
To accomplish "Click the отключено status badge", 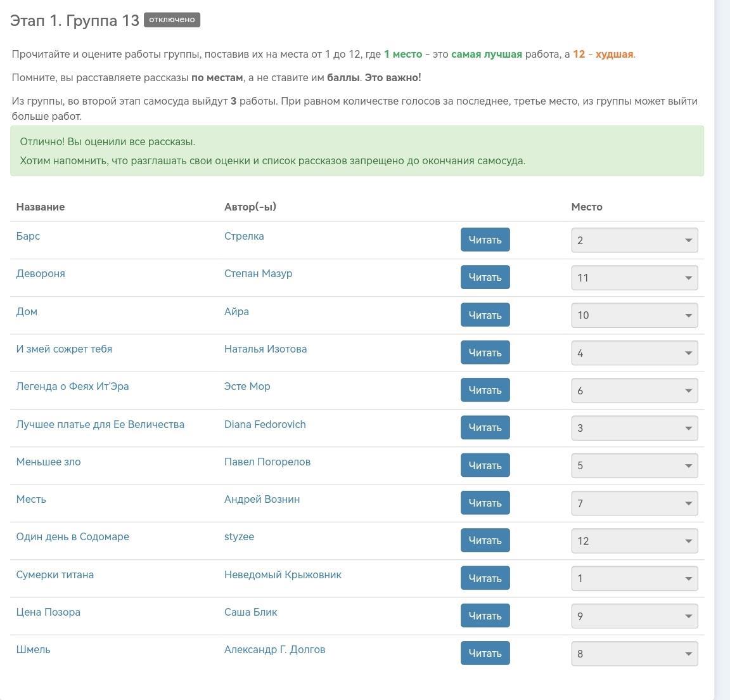I will tap(172, 20).
